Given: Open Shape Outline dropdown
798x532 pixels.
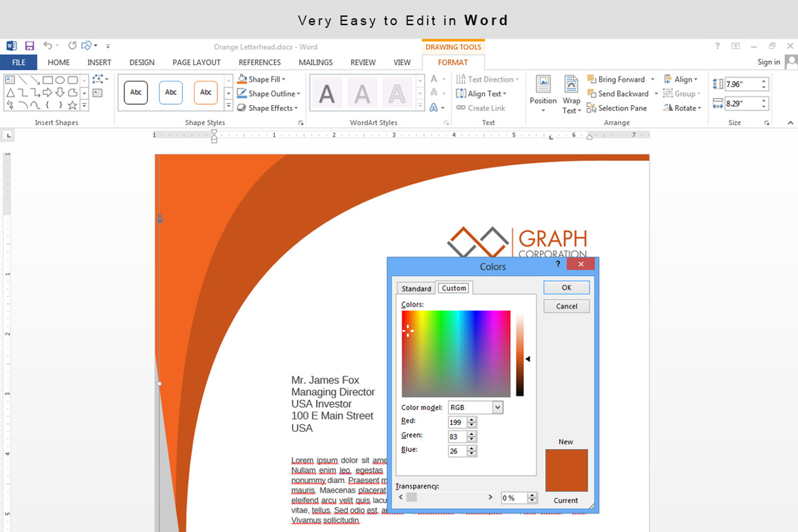Looking at the screenshot, I should tap(269, 94).
